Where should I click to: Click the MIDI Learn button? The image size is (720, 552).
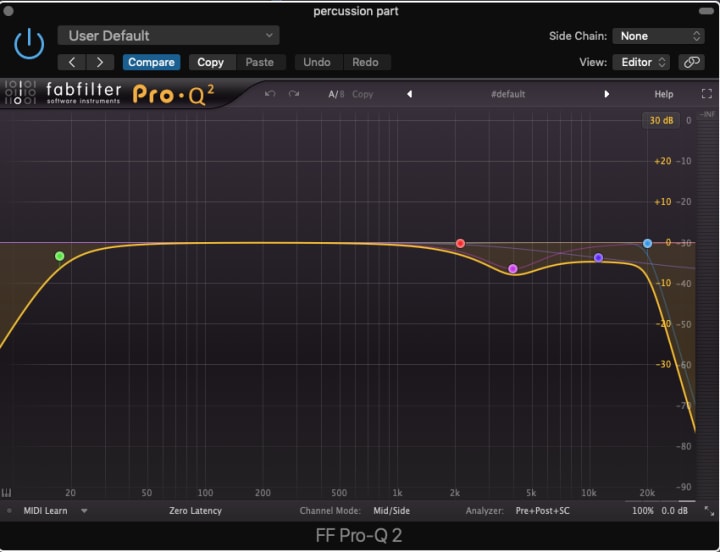coord(45,511)
